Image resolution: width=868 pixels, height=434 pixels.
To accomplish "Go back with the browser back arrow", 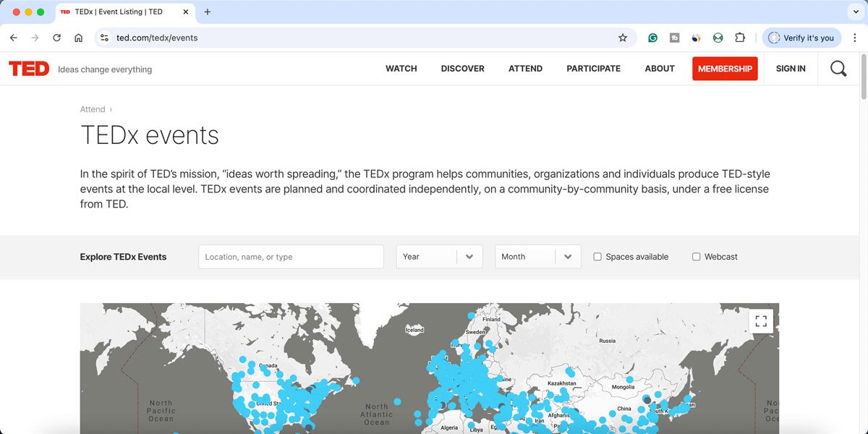I will click(13, 38).
